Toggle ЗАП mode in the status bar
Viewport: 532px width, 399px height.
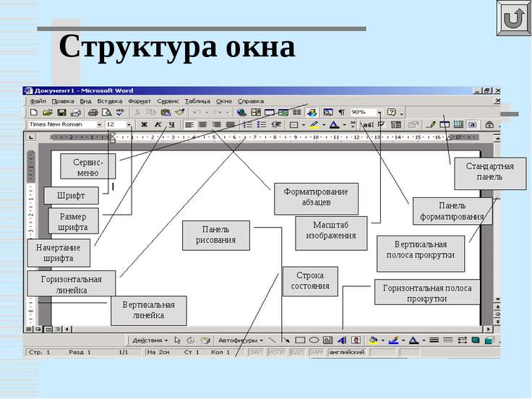(255, 352)
